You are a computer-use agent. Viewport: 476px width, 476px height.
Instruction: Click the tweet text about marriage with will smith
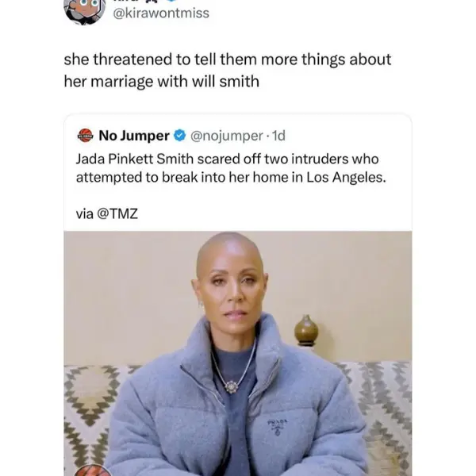click(228, 71)
